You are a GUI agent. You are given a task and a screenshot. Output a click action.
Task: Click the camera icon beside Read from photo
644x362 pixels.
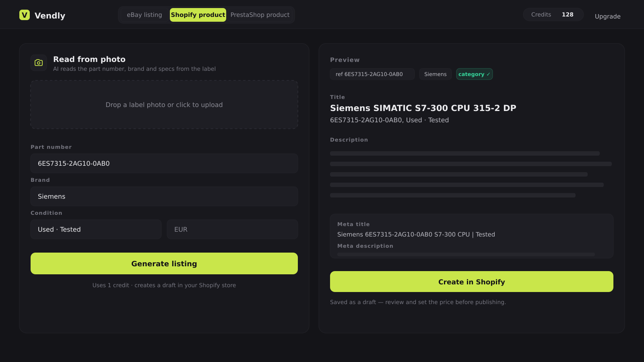click(39, 63)
